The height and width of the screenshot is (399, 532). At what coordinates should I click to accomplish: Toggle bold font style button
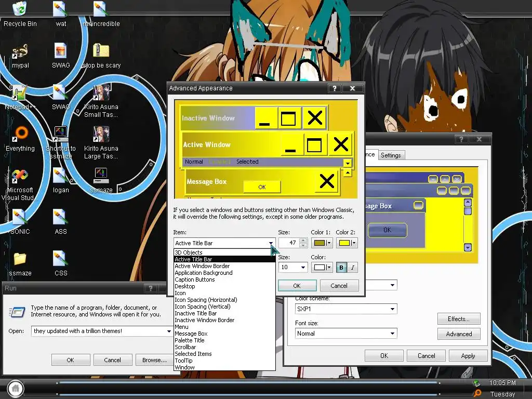tap(341, 268)
